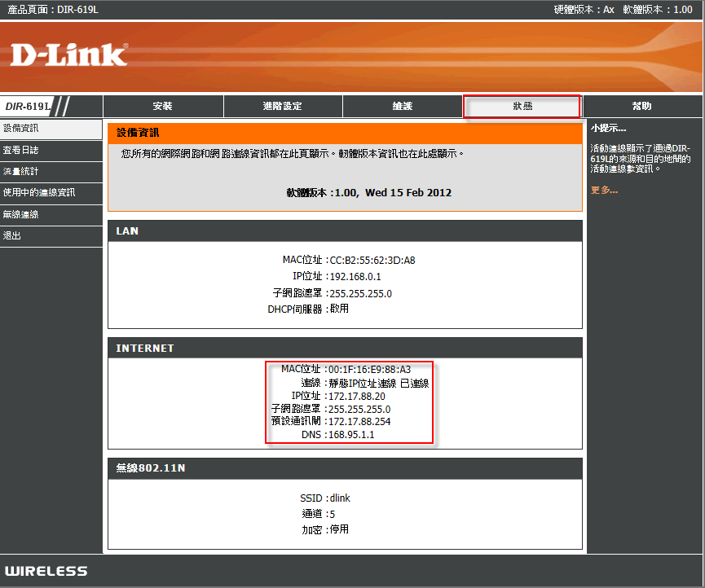Open 流量統計 in the sidebar
705x588 pixels.
(x=51, y=171)
